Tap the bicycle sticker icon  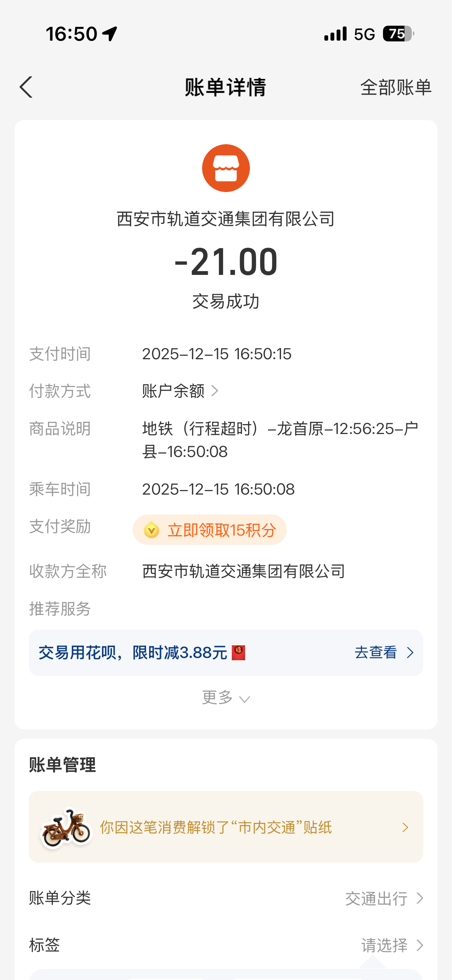[x=66, y=827]
